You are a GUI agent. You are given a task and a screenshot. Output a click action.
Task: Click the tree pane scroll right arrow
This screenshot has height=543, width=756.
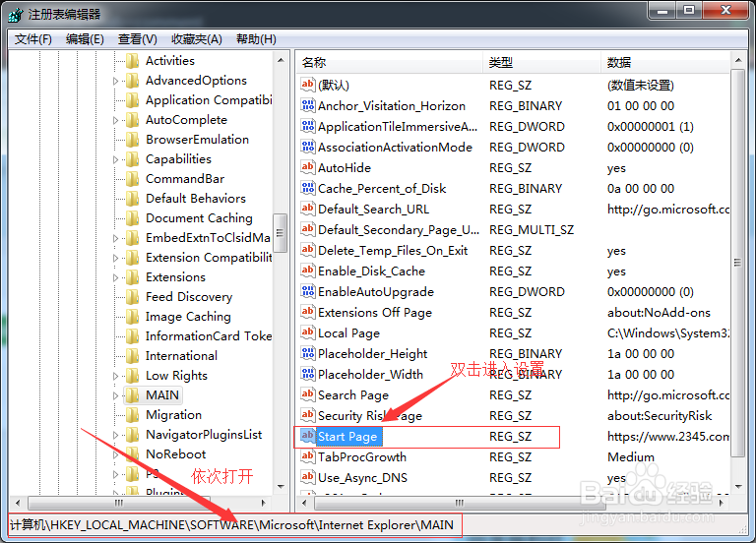coord(263,503)
